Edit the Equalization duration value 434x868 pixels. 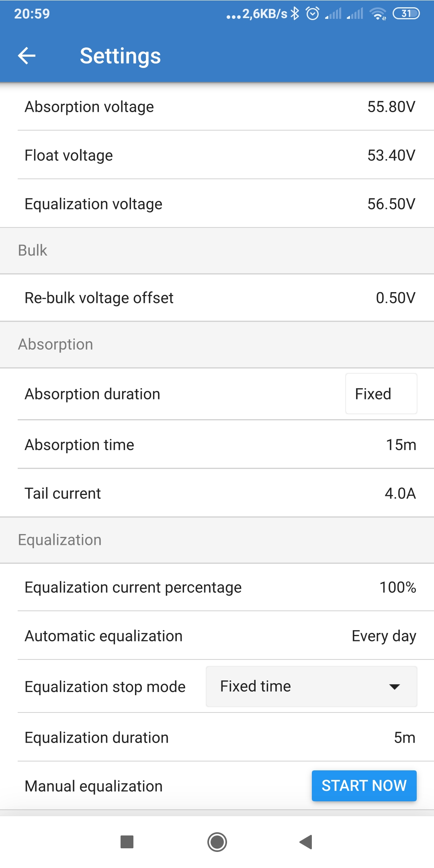(217, 738)
